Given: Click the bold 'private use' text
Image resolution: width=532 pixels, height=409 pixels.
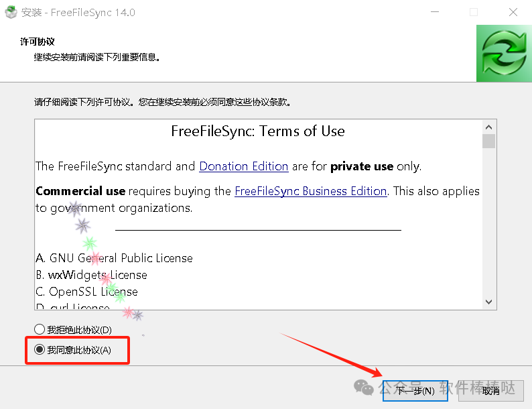Looking at the screenshot, I should coord(362,166).
